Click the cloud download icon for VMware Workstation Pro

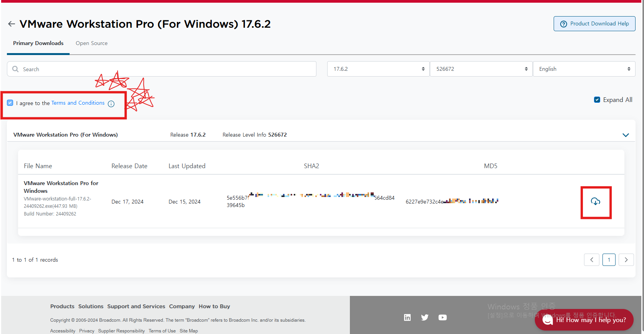coord(596,202)
